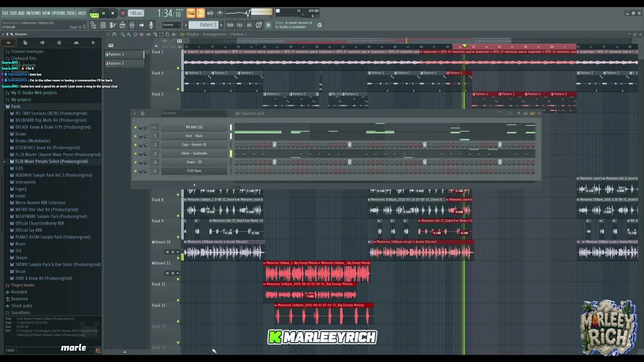Click the step/piano view icon in Channel rack
Viewport: 644px width, 362px height.
pyautogui.click(x=532, y=114)
